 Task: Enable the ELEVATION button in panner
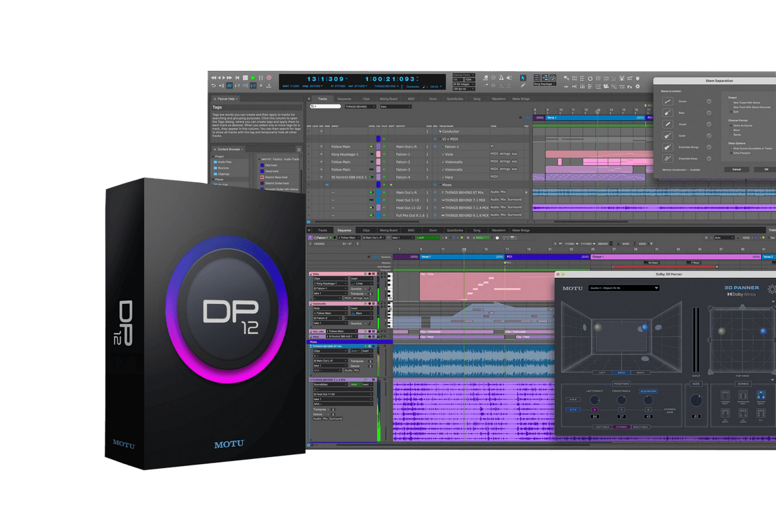click(648, 391)
